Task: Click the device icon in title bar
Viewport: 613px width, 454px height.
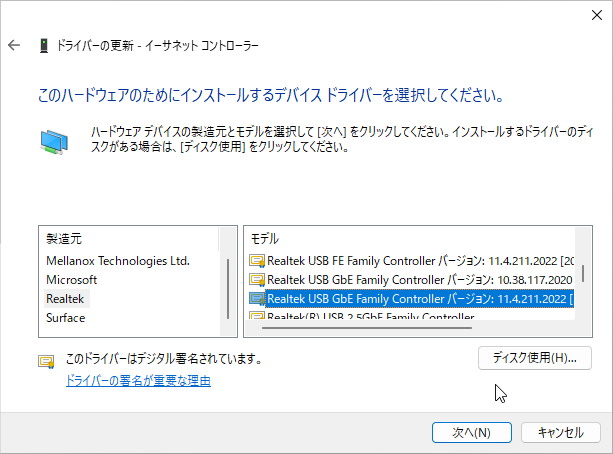Action: point(44,46)
